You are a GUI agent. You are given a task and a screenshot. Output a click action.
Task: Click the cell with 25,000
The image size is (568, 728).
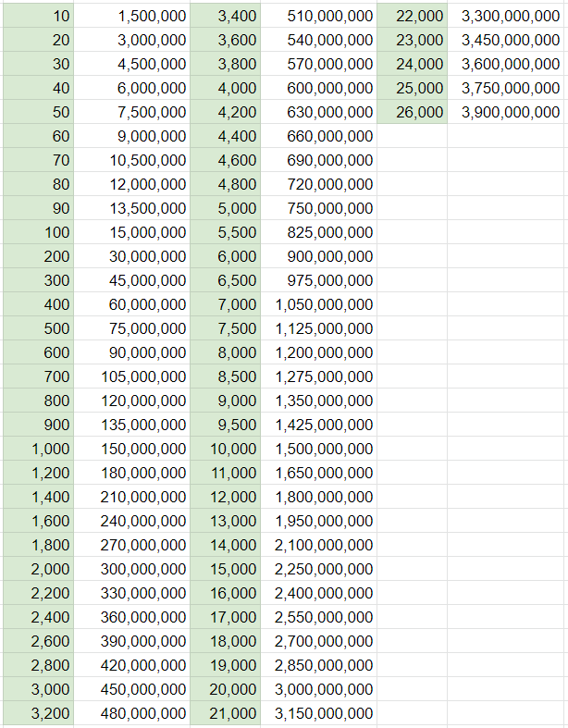coord(413,88)
